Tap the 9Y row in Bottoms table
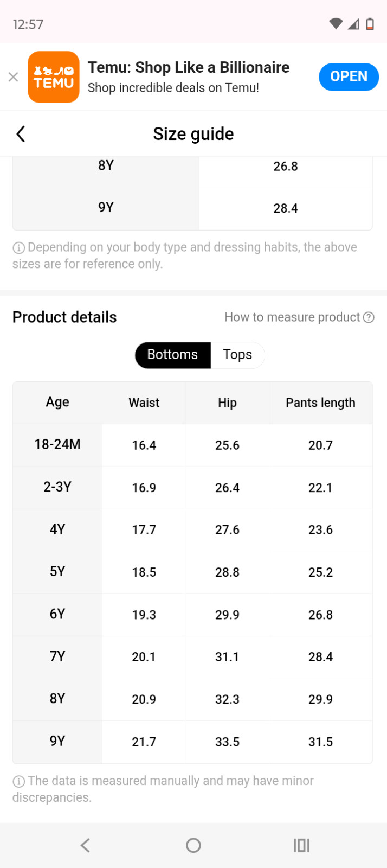 [x=57, y=741]
